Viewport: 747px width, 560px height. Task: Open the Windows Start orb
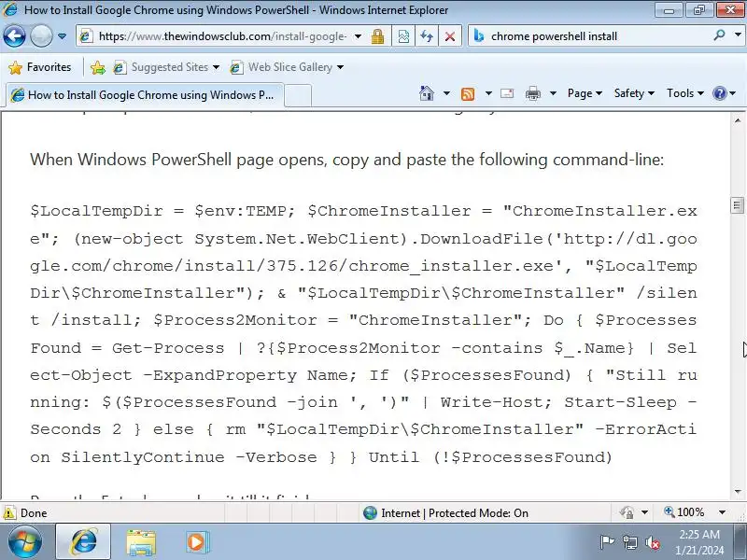(25, 542)
